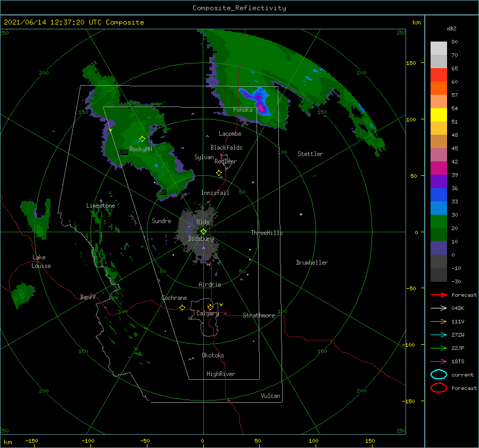Viewport: 479px width, 448px height.
Task: Select the Lake Louise label
Action: click(41, 262)
